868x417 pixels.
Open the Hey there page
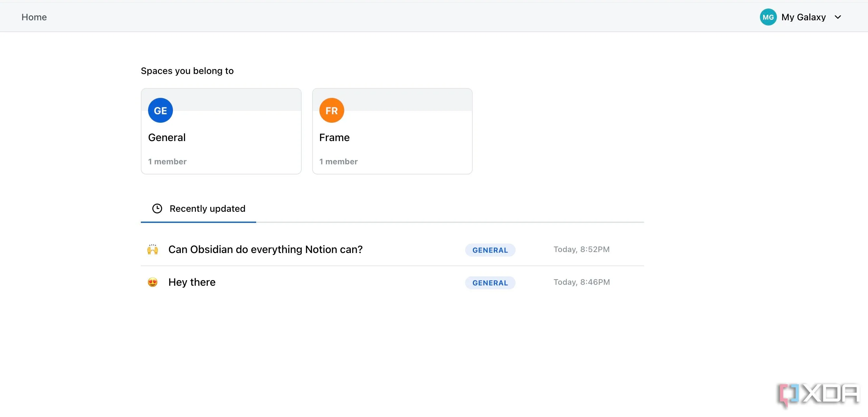pyautogui.click(x=192, y=282)
